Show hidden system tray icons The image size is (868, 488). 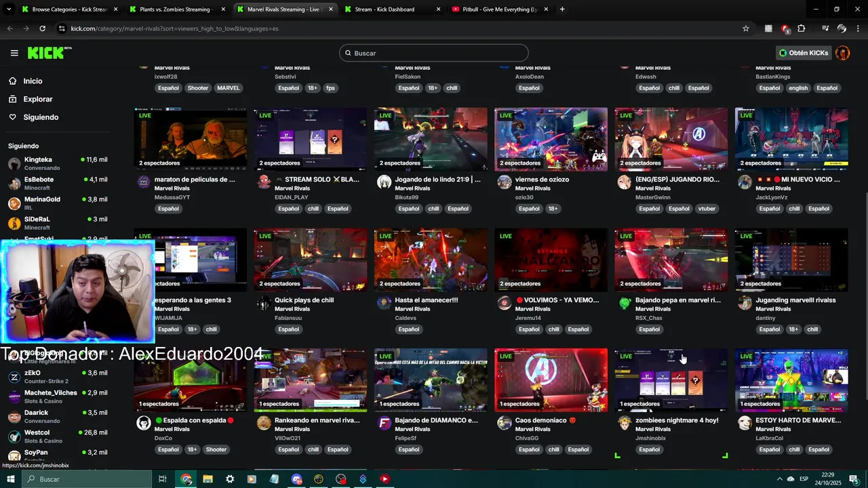(x=779, y=479)
